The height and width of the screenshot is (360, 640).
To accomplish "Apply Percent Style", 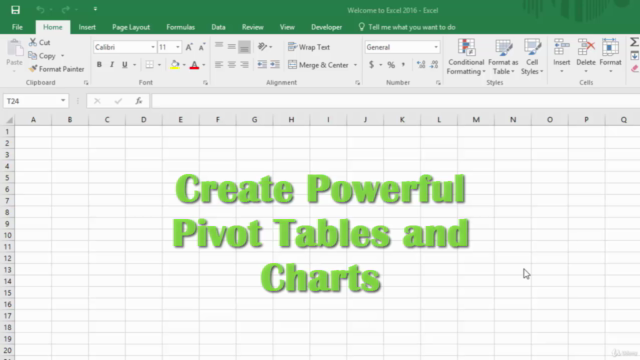I will coord(391,64).
